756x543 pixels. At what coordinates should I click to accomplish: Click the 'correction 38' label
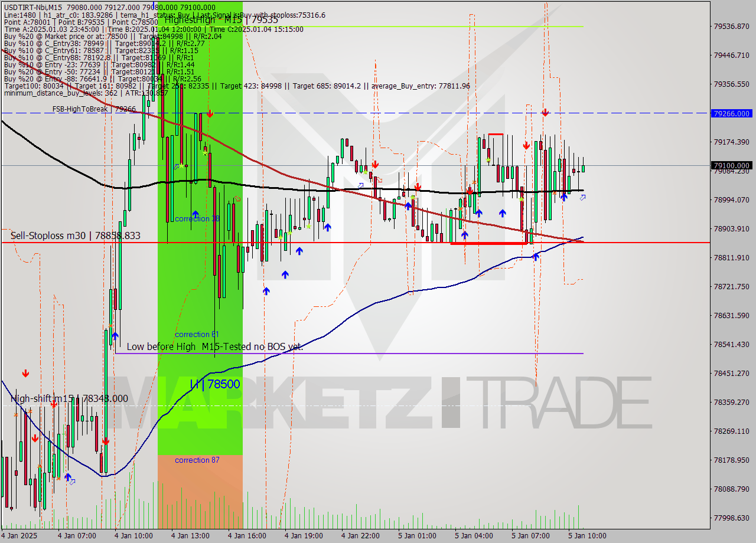point(197,219)
